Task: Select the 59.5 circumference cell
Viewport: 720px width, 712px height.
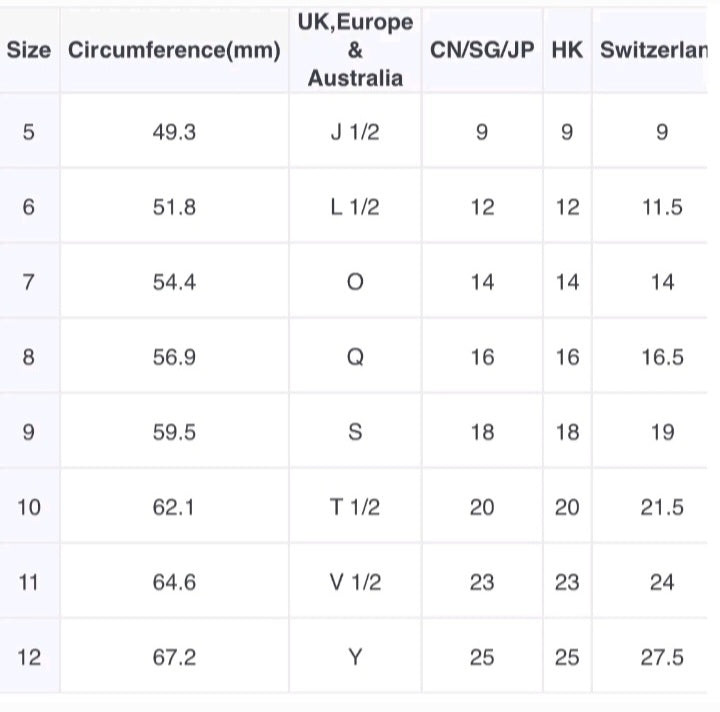Action: point(174,432)
